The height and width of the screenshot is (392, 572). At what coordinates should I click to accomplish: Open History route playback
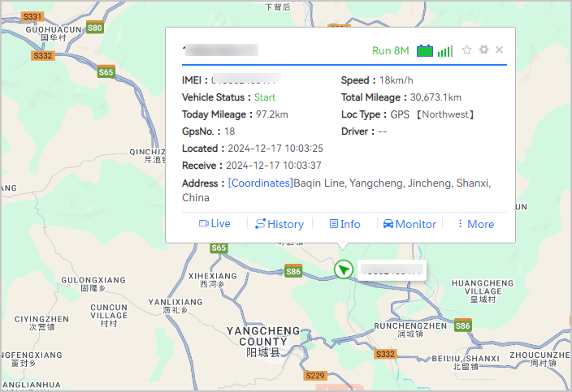[x=279, y=224]
